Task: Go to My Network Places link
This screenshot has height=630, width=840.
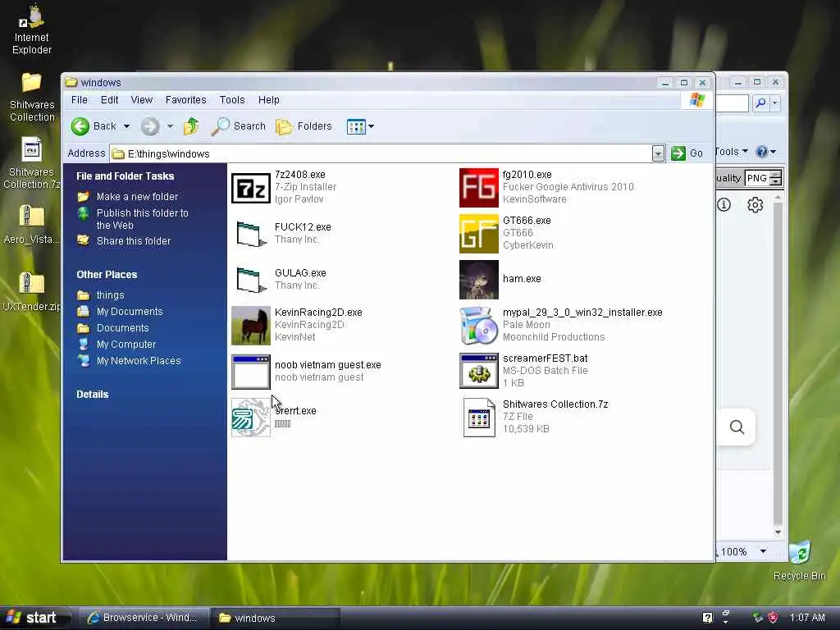Action: [138, 361]
